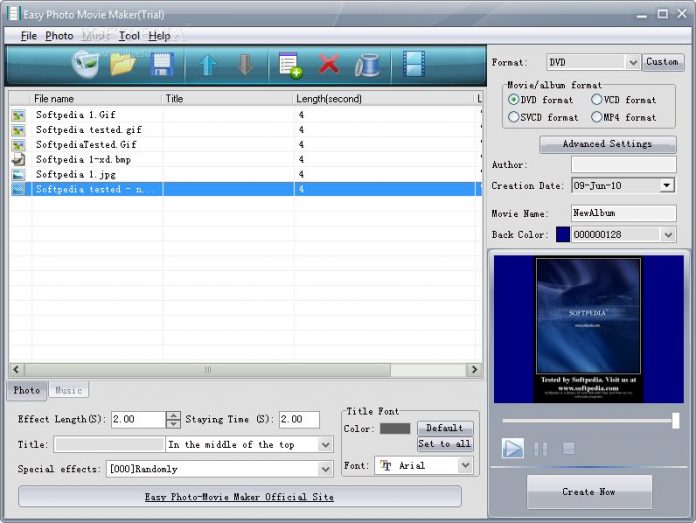Image resolution: width=696 pixels, height=523 pixels.
Task: Click the Movie Name field
Action: pos(624,214)
